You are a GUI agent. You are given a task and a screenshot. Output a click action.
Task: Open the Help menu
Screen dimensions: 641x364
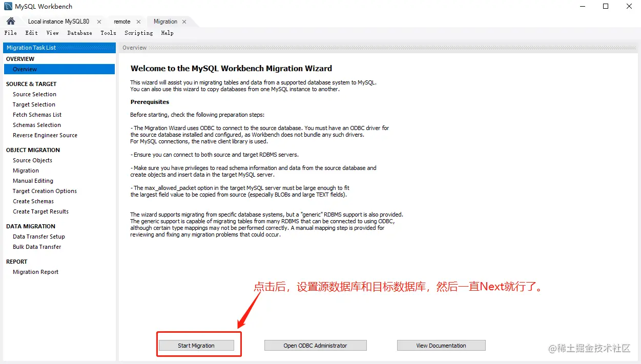(167, 33)
